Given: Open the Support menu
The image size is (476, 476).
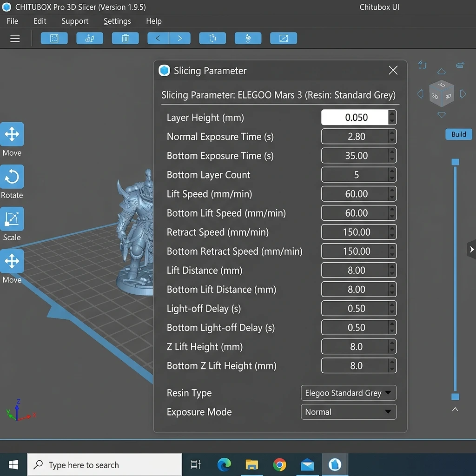Looking at the screenshot, I should (75, 21).
